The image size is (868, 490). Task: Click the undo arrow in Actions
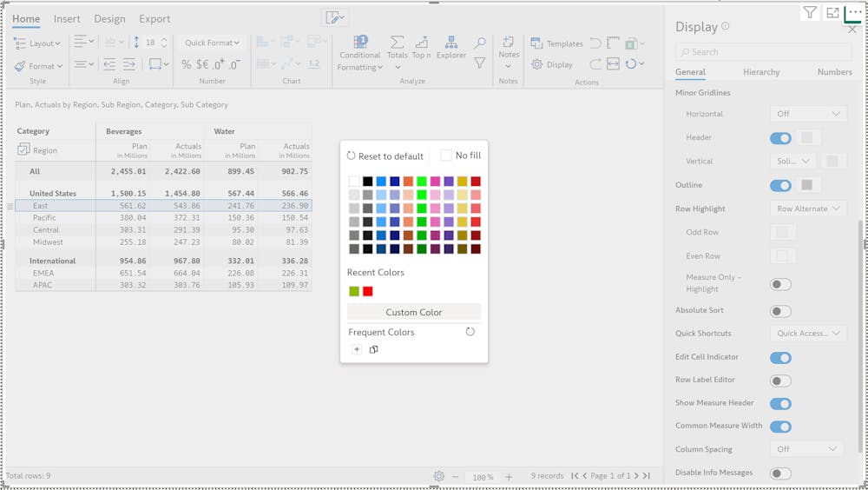(x=595, y=43)
